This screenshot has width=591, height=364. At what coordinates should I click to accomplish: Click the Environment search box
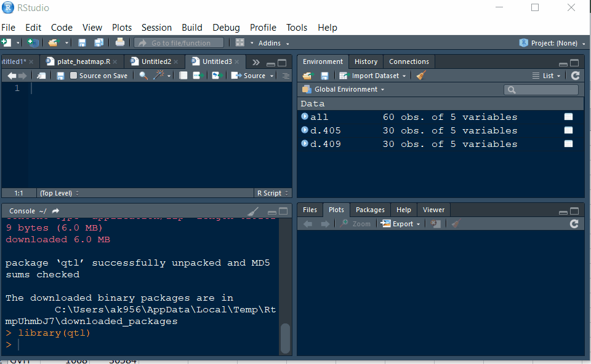[x=541, y=90]
